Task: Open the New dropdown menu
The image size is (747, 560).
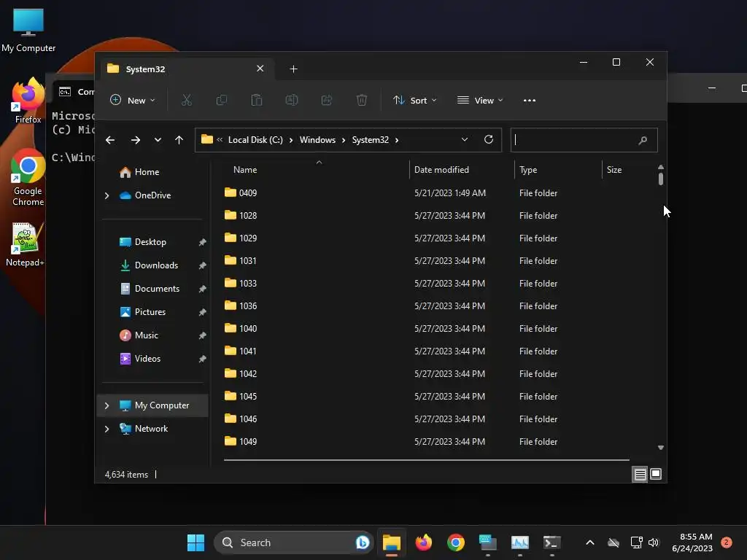Action: point(133,100)
